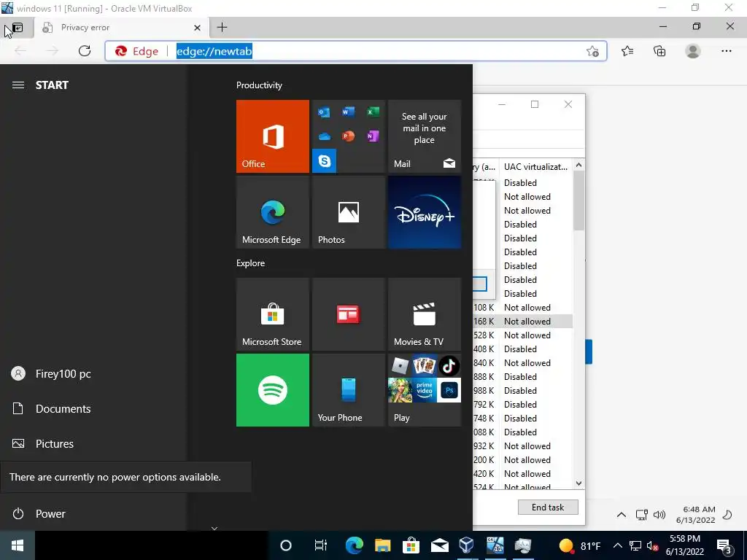Add this page to favorites star

tap(592, 51)
